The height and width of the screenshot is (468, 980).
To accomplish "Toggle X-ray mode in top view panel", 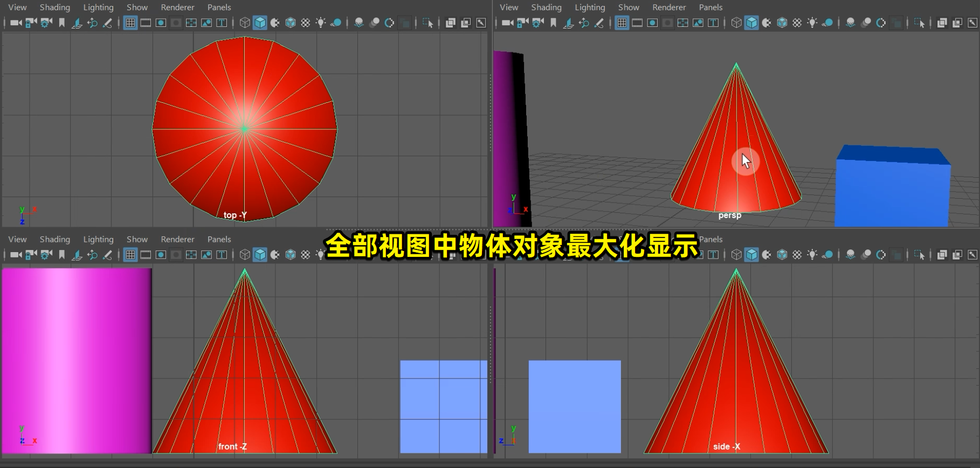I will tap(451, 23).
